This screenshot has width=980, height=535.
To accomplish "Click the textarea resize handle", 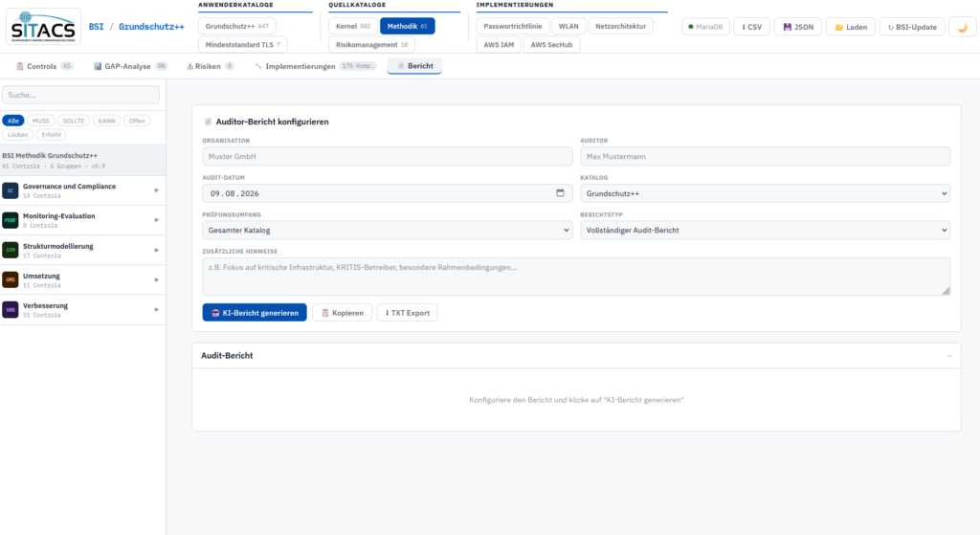I will [x=946, y=291].
